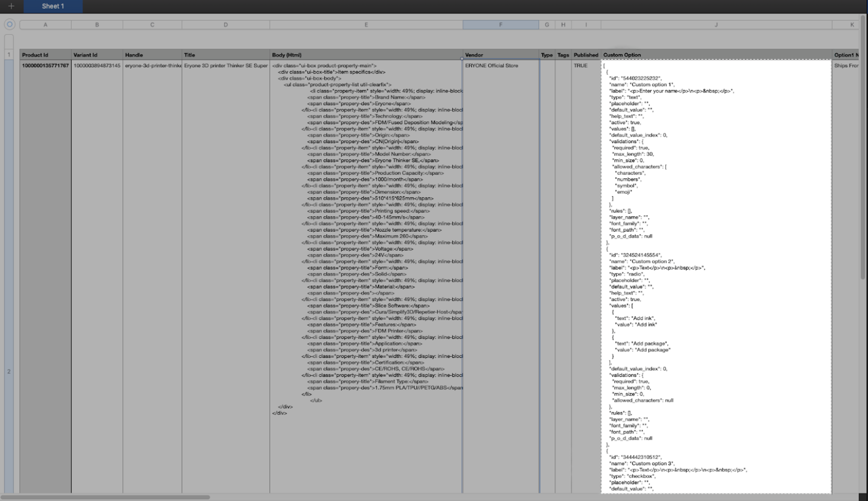
Task: Select column I header
Action: pos(586,24)
